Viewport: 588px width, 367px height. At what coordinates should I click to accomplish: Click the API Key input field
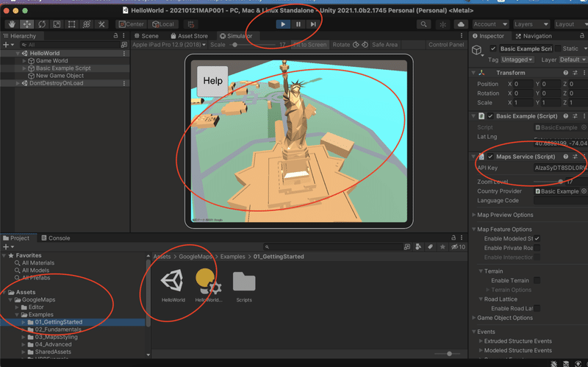click(x=560, y=168)
